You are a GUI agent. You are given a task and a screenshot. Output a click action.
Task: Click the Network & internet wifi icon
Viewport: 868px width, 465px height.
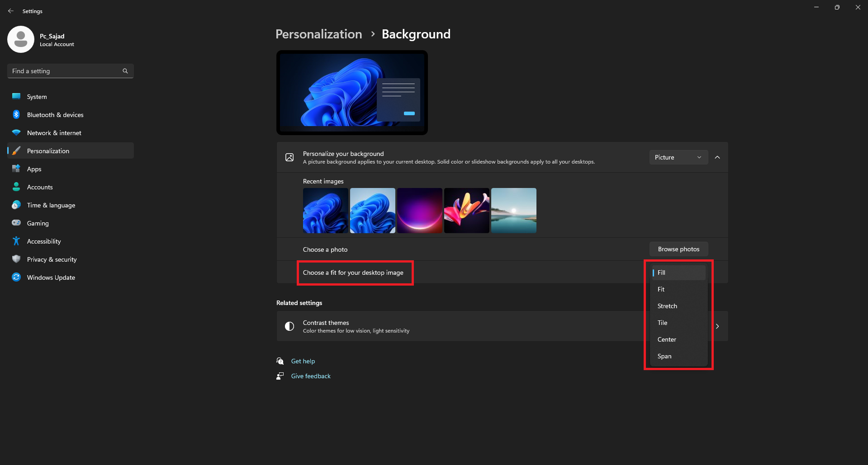(x=16, y=132)
